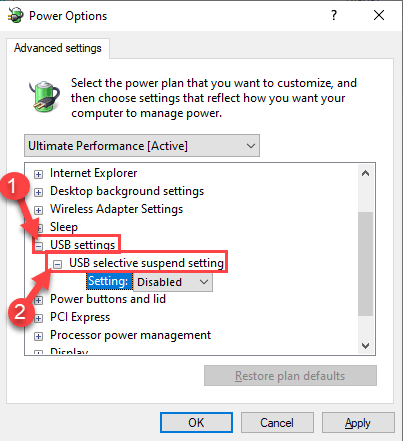The width and height of the screenshot is (403, 441).
Task: Click the Apply button
Action: click(x=358, y=423)
